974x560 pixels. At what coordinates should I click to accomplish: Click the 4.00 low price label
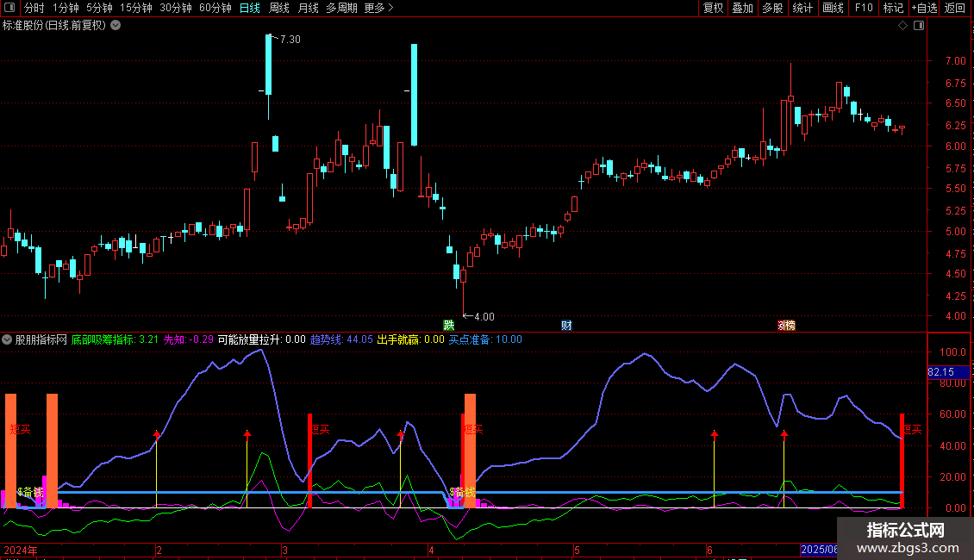[484, 317]
